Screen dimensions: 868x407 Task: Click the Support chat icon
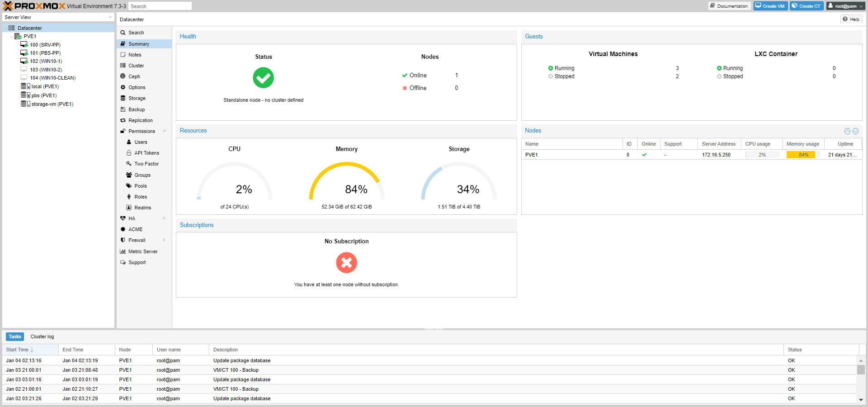tap(123, 262)
